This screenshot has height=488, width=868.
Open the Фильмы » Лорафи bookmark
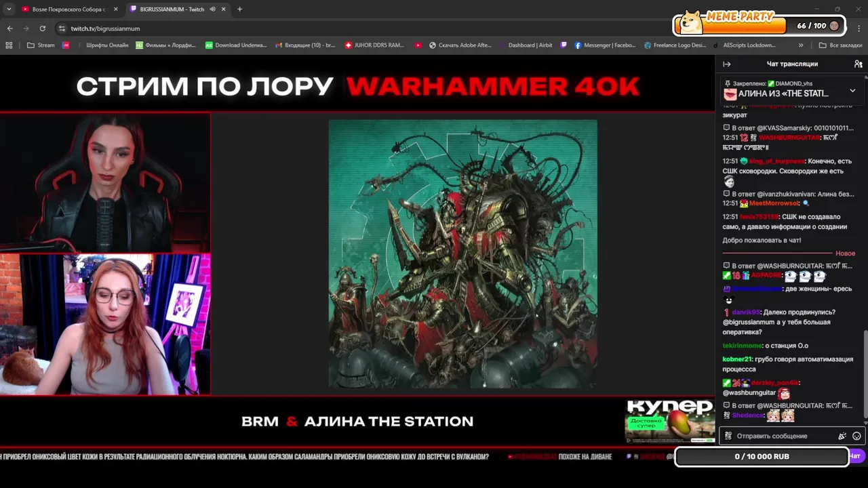pos(166,45)
